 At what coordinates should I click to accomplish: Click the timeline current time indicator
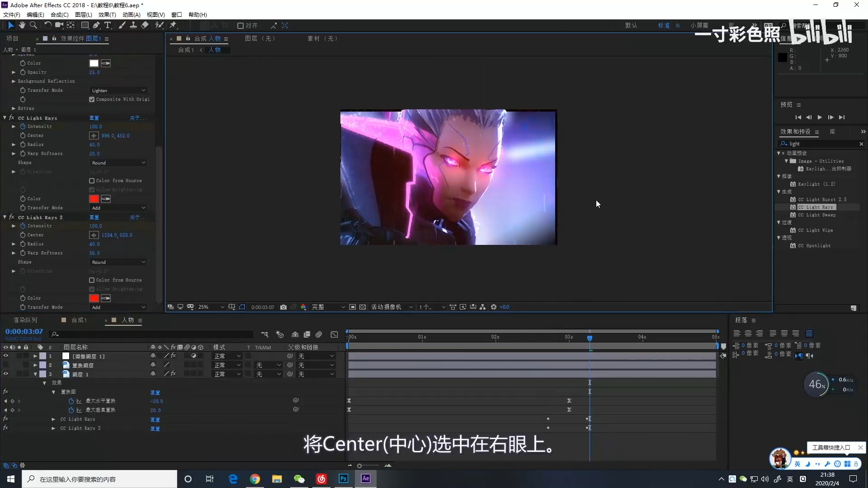(590, 338)
